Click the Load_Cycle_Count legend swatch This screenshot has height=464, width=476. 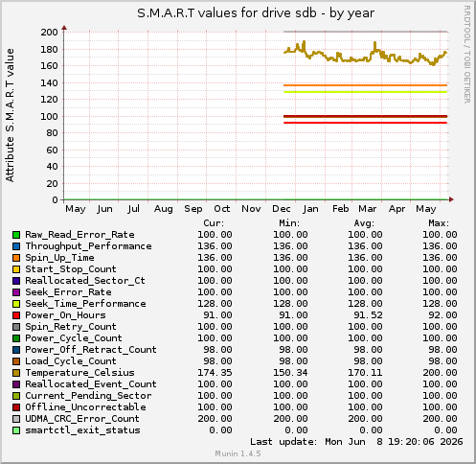(x=16, y=361)
